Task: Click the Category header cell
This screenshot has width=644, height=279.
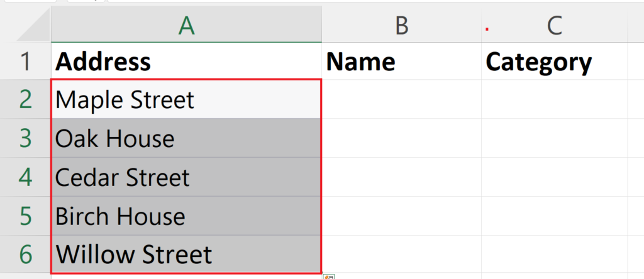Action: 555,61
